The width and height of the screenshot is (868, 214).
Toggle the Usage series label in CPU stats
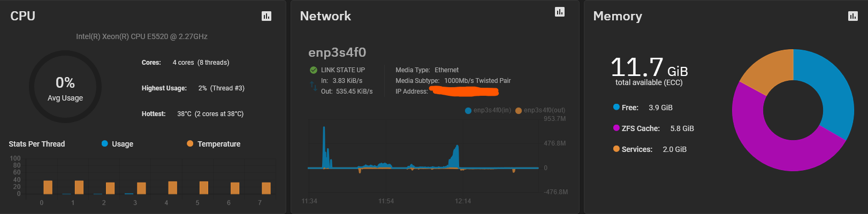pyautogui.click(x=123, y=144)
